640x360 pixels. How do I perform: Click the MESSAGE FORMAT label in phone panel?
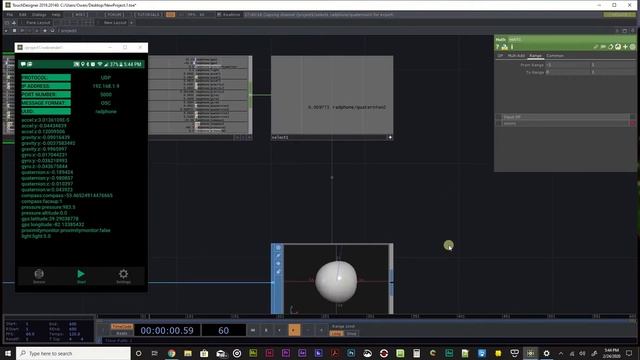point(46,103)
